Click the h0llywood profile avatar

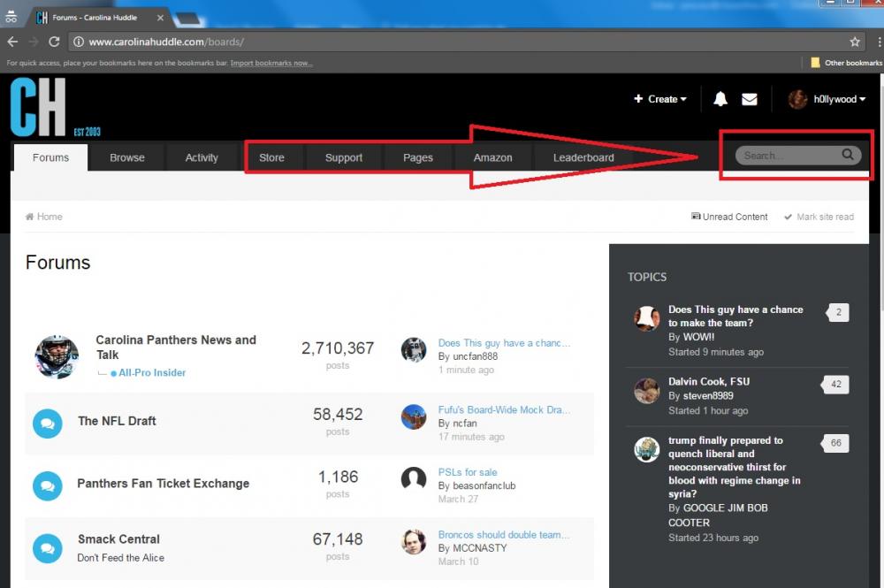pos(797,99)
